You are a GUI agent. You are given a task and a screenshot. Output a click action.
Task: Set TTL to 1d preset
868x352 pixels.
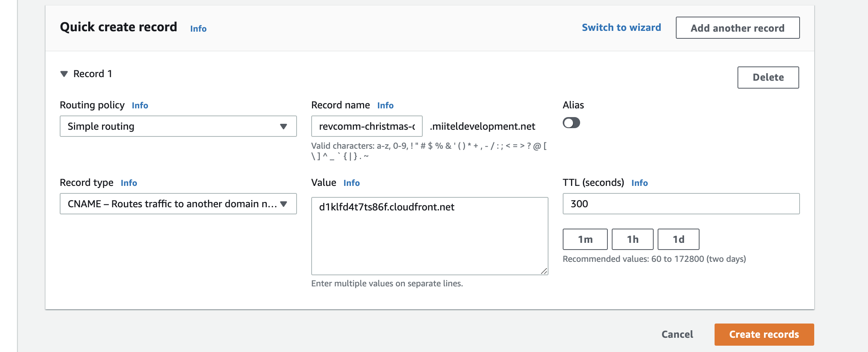coord(678,239)
